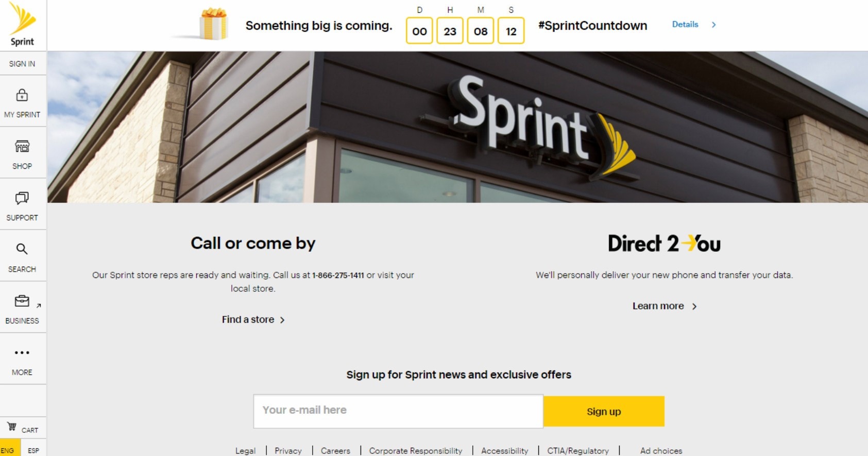Open the Accessibility footer link
Screen dimensions: 868x456
click(505, 451)
